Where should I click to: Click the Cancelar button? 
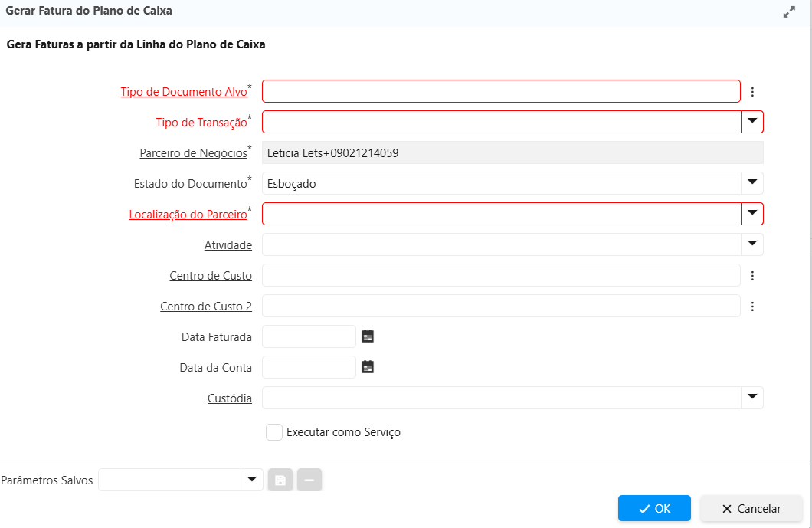pos(751,509)
